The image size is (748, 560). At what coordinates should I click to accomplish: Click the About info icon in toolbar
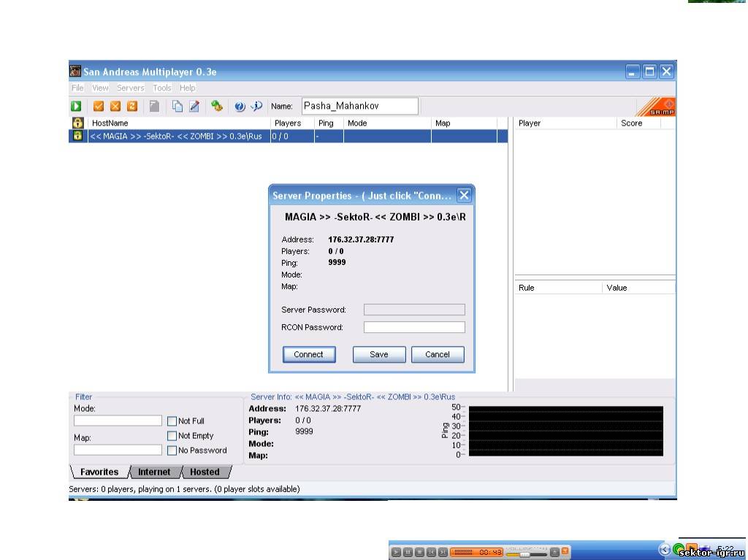256,106
